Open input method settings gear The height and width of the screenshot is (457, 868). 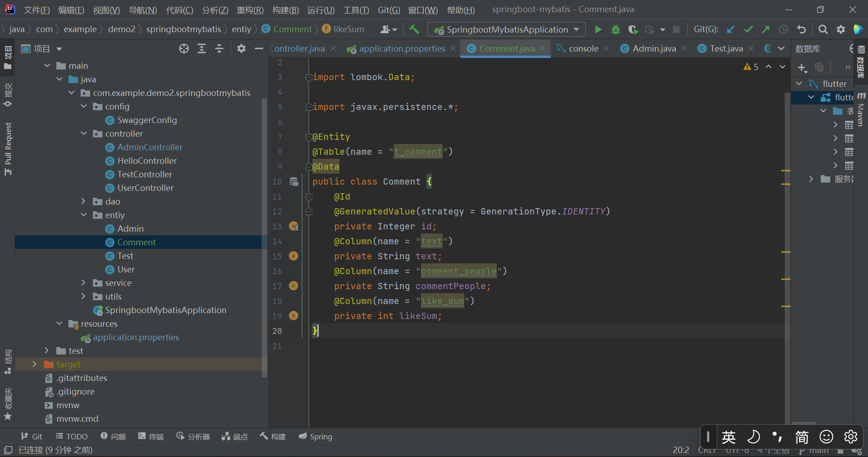(850, 437)
